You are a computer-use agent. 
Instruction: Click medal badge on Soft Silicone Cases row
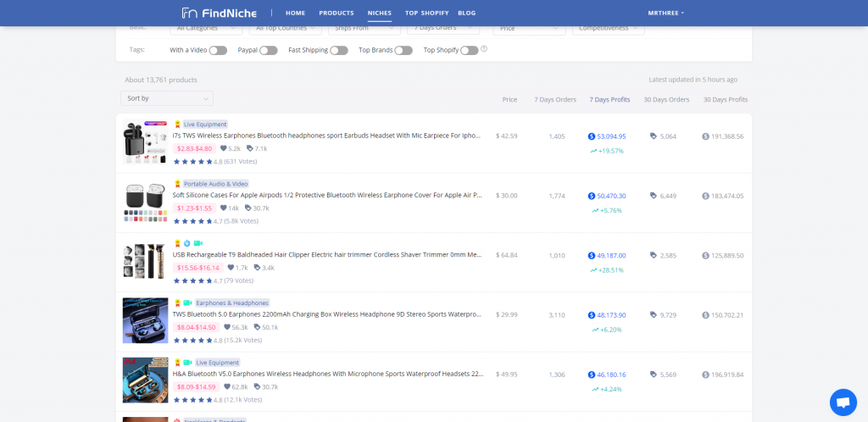178,184
